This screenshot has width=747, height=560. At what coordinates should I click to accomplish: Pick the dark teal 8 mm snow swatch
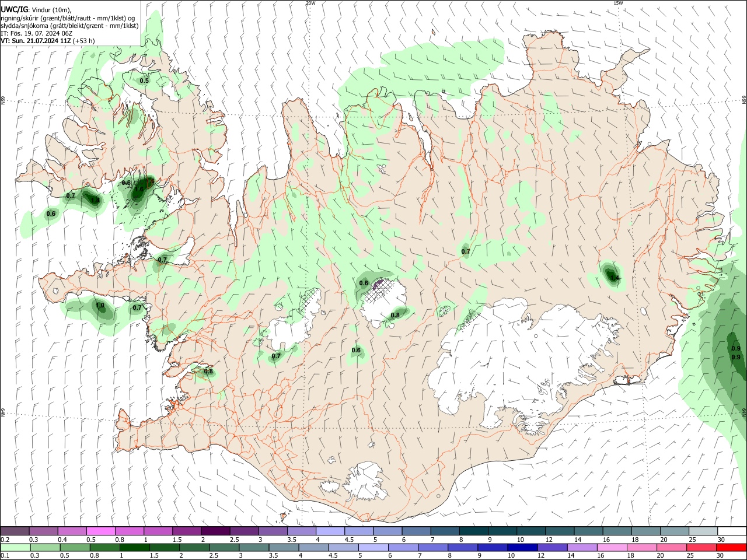point(473,531)
